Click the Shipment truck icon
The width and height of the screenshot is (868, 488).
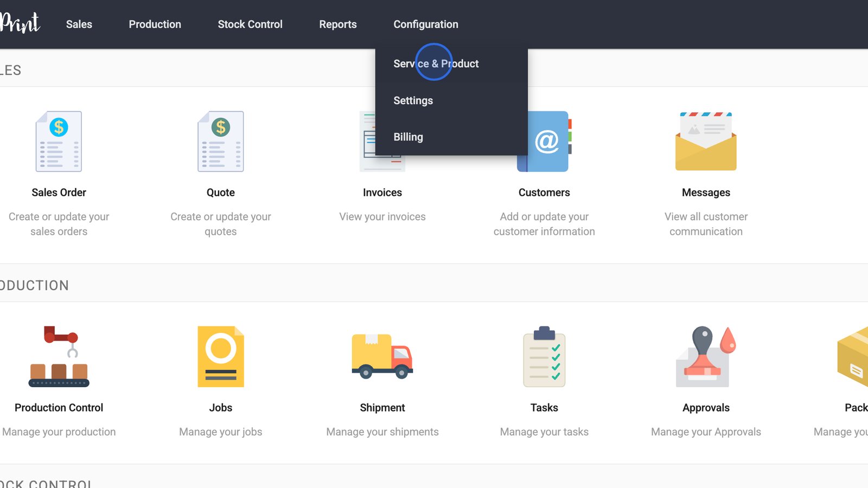(x=382, y=356)
